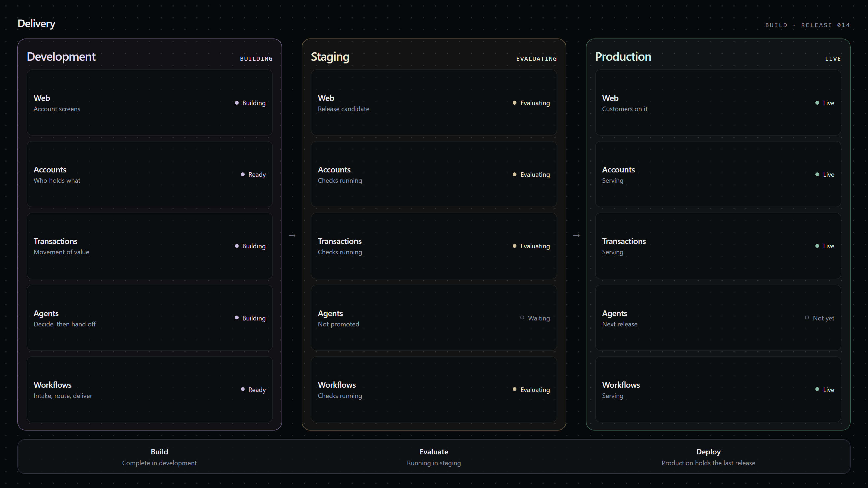
Task: Select the Web 'Release candidate' card
Action: pyautogui.click(x=434, y=103)
